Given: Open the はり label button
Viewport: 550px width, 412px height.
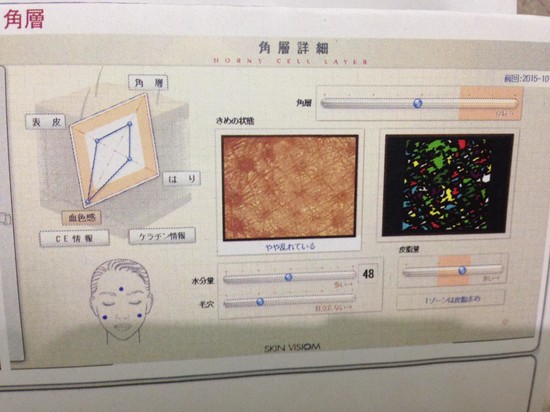Looking at the screenshot, I should (182, 179).
